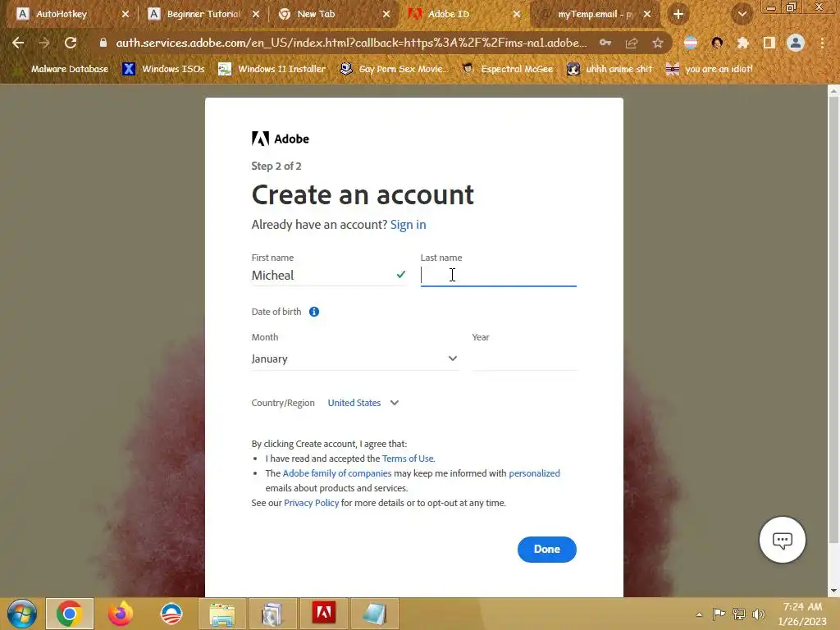Select the Adobe ID tab
This screenshot has height=630, width=840.
449,14
